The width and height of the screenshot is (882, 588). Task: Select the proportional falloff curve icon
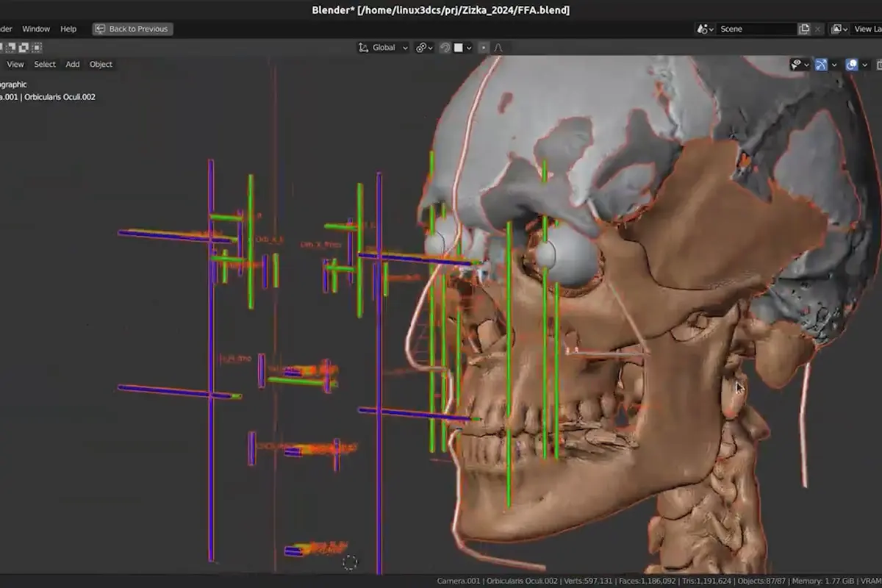498,48
